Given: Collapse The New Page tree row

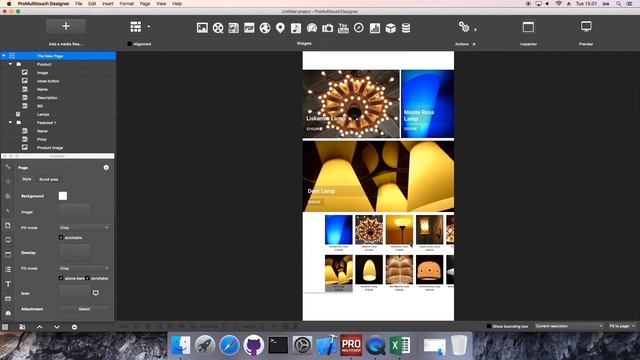Looking at the screenshot, I should [x=4, y=56].
